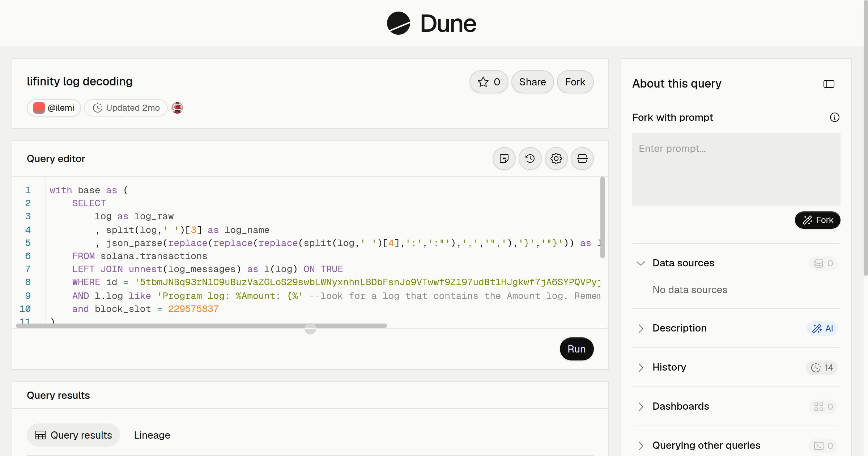Expand the Description section
The width and height of the screenshot is (868, 456).
click(641, 328)
